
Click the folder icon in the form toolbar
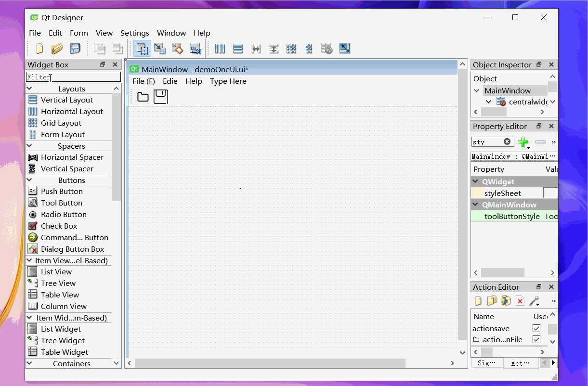[143, 97]
